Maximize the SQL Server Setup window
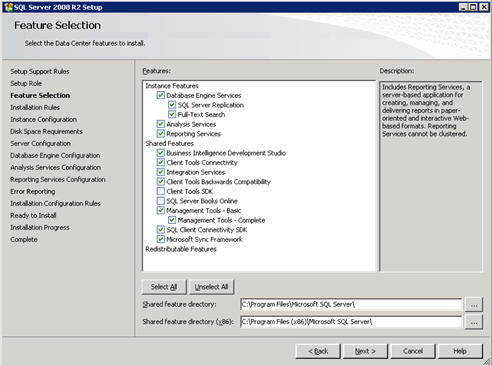Viewport: 492px width, 366px height. pyautogui.click(x=473, y=7)
